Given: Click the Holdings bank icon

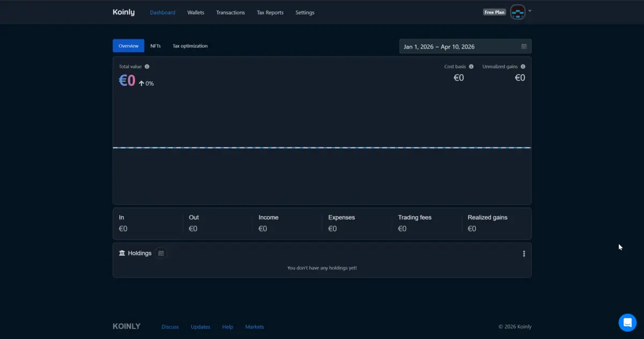Looking at the screenshot, I should [122, 253].
